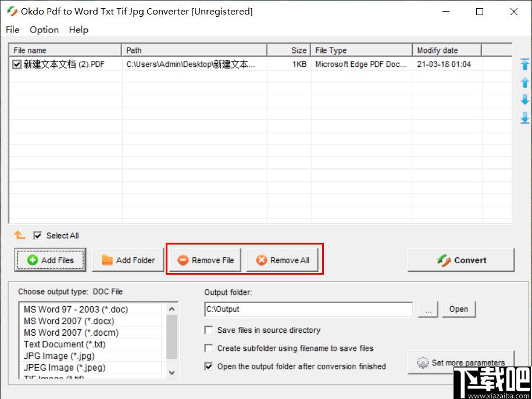Minimize the Okdo converter window
The width and height of the screenshot is (532, 399).
pos(446,12)
